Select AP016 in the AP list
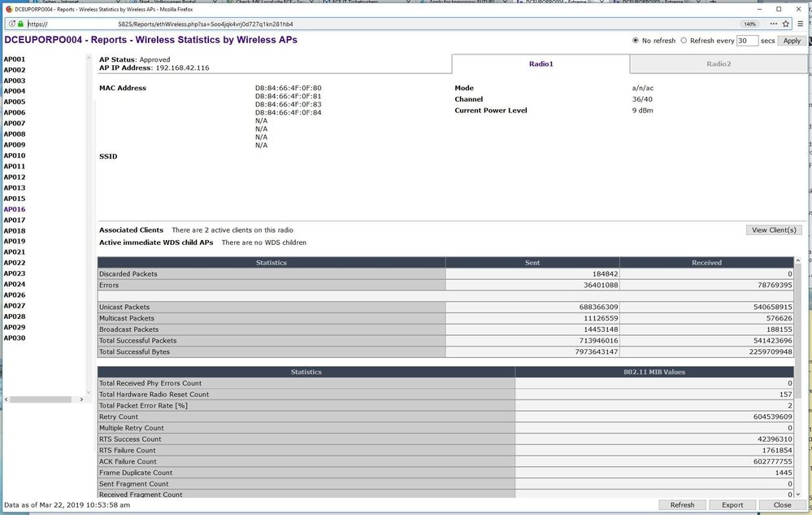Image resolution: width=812 pixels, height=515 pixels. click(x=15, y=209)
